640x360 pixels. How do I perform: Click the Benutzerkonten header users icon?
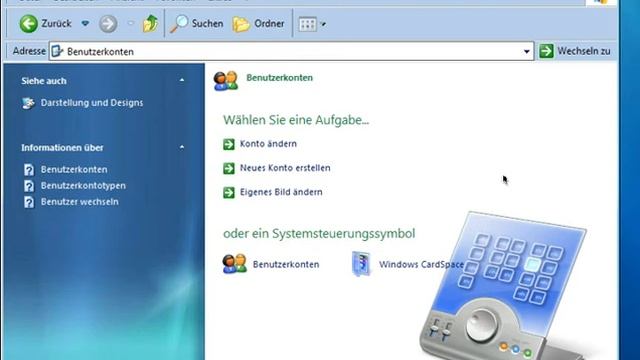pyautogui.click(x=226, y=80)
